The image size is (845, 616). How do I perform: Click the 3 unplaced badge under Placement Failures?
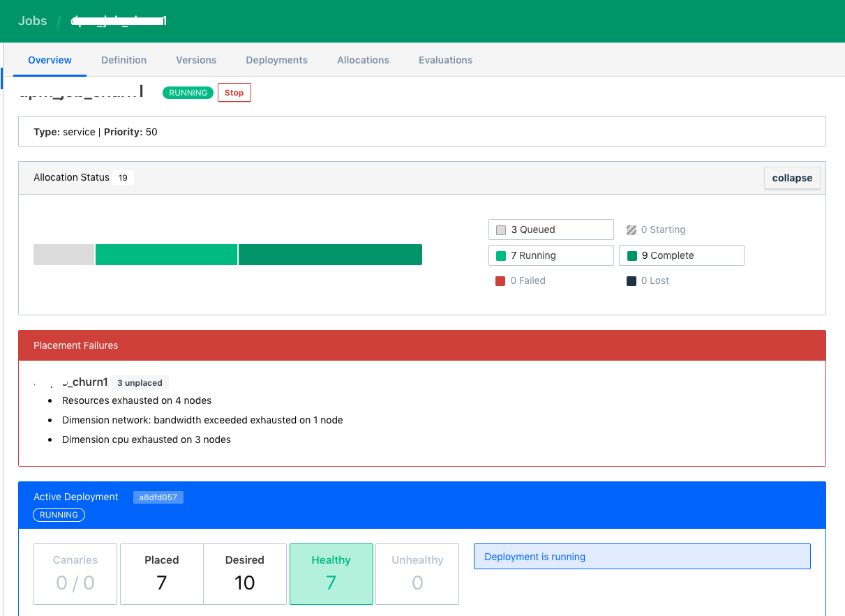[x=140, y=382]
